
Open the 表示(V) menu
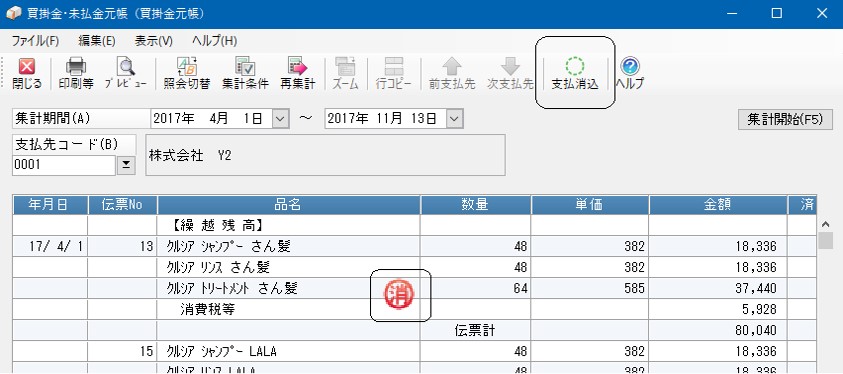(x=154, y=41)
